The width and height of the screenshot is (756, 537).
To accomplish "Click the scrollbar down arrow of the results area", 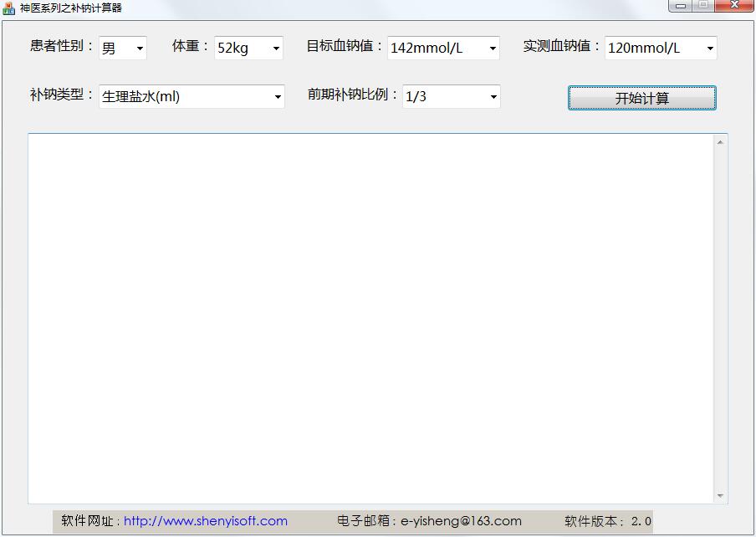I will tap(720, 494).
